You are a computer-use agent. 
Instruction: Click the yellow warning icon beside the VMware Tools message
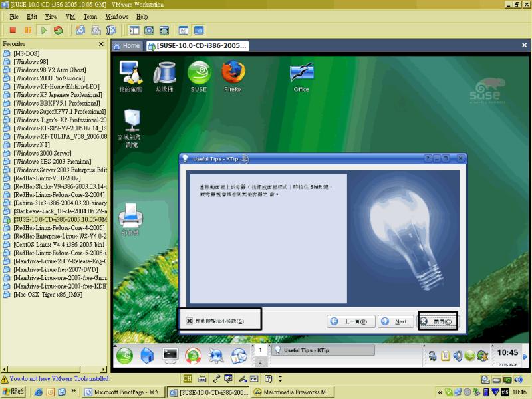click(5, 379)
